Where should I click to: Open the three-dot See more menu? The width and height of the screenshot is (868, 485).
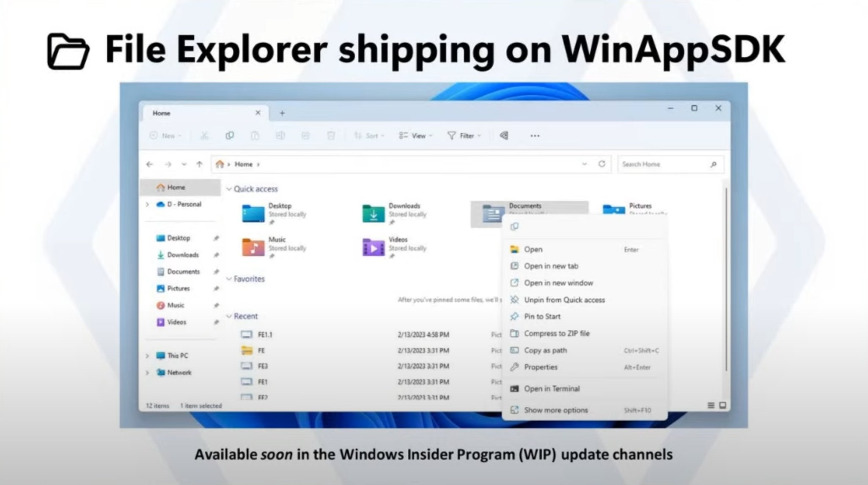pyautogui.click(x=535, y=136)
